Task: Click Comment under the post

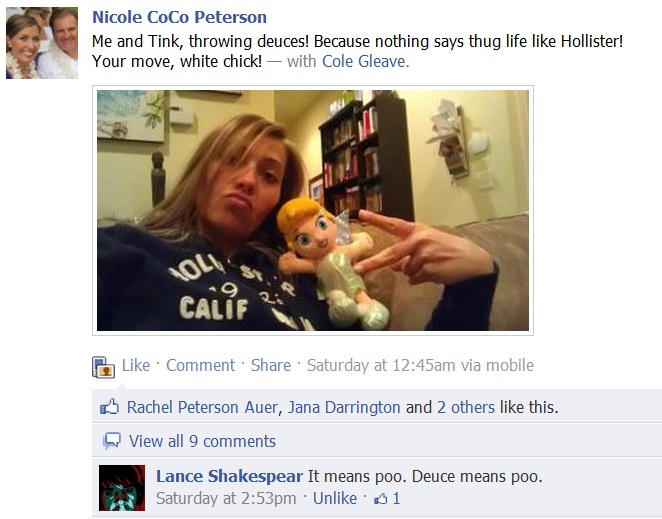Action: pos(200,365)
